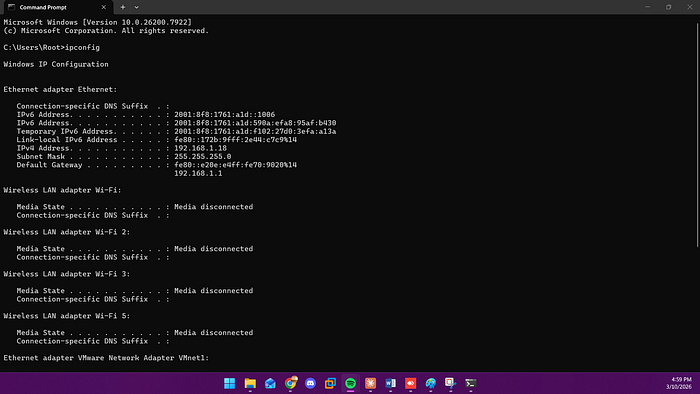Click the 'ipconfig' command prompt line
The image size is (700, 394).
pos(52,47)
